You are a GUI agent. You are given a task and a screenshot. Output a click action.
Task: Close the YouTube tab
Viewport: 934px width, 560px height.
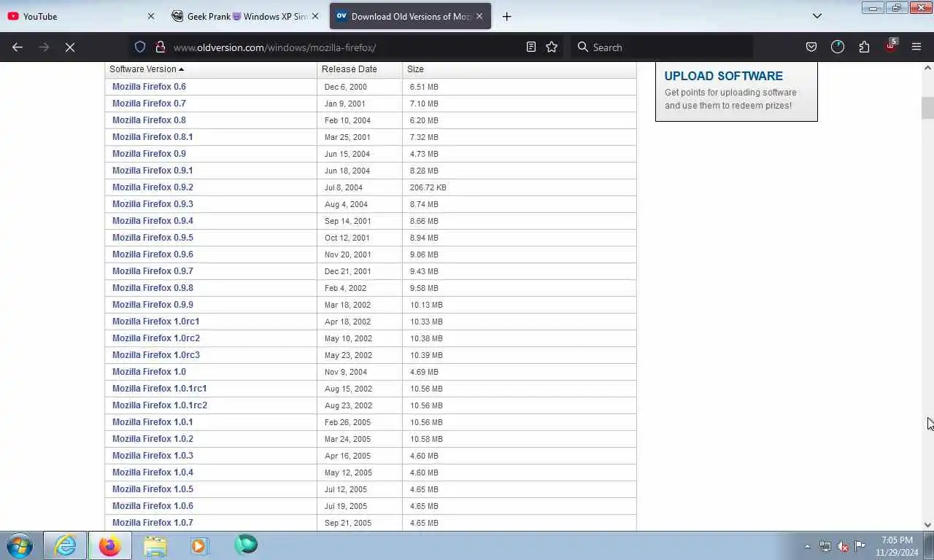151,16
